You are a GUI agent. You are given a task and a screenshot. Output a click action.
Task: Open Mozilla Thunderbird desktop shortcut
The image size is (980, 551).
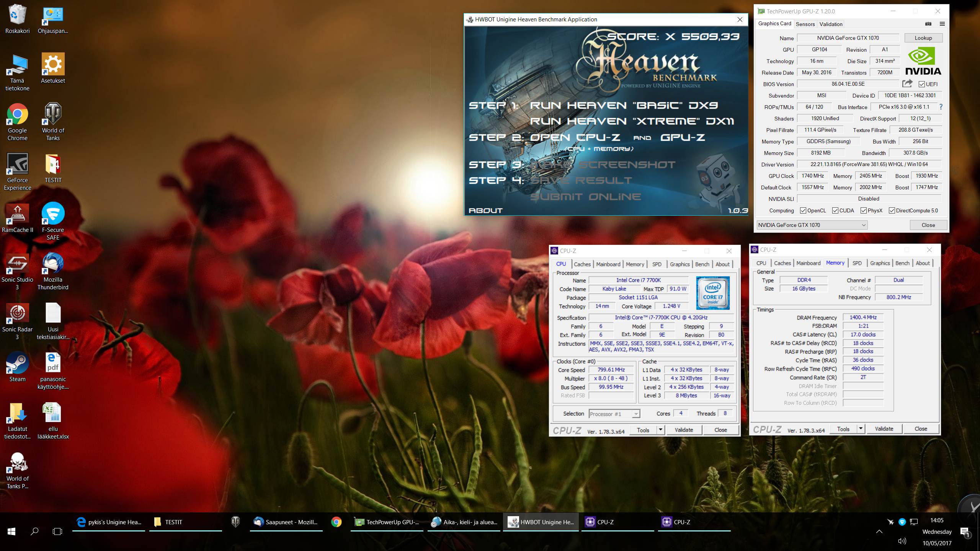[53, 272]
